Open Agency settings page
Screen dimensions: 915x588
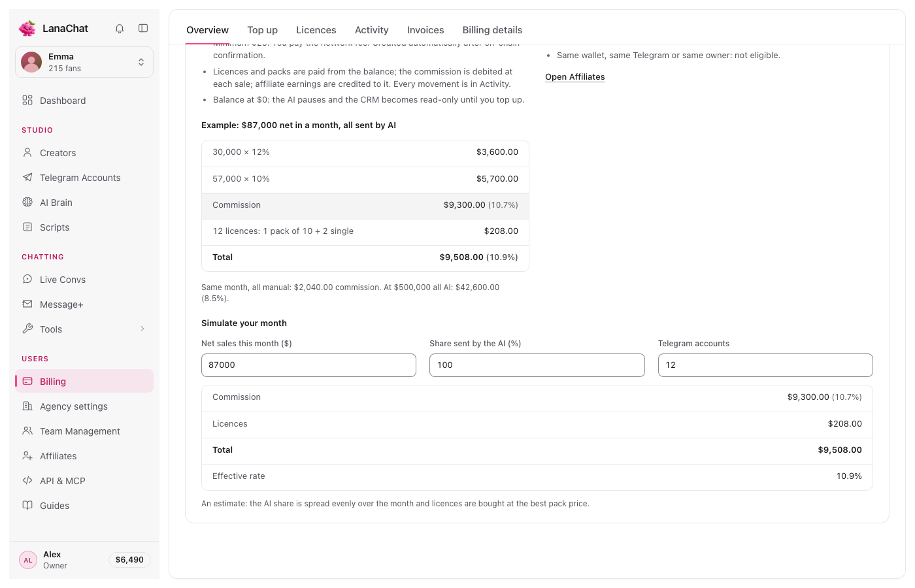84,406
